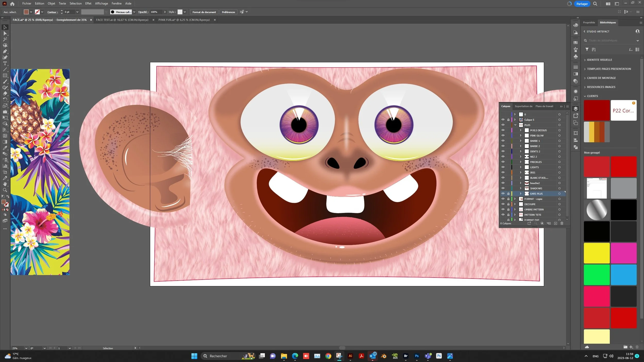The height and width of the screenshot is (362, 644).
Task: Collapse the PLUS layer group
Action: coord(515,125)
